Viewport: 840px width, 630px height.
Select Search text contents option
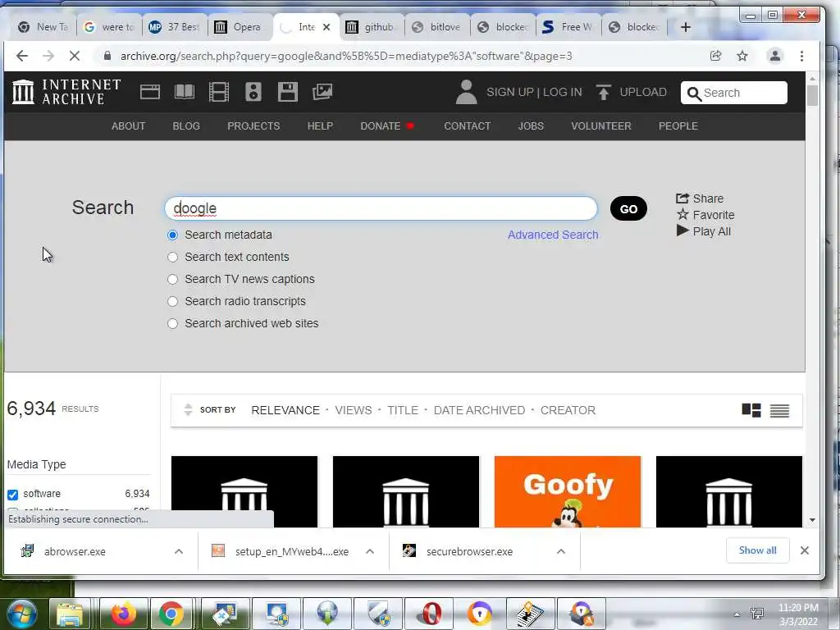tap(172, 257)
